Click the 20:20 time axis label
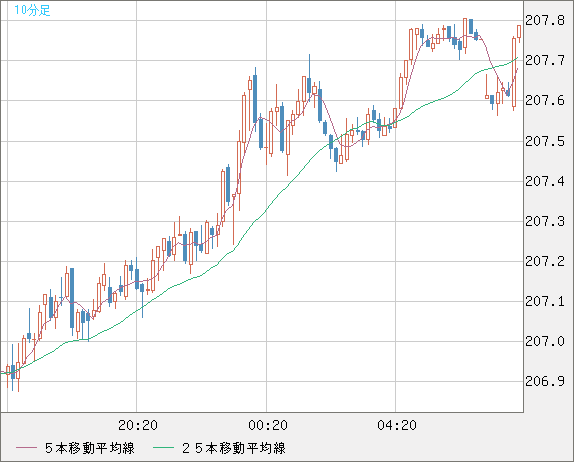Viewport: 574px width, 462px height. [x=138, y=425]
